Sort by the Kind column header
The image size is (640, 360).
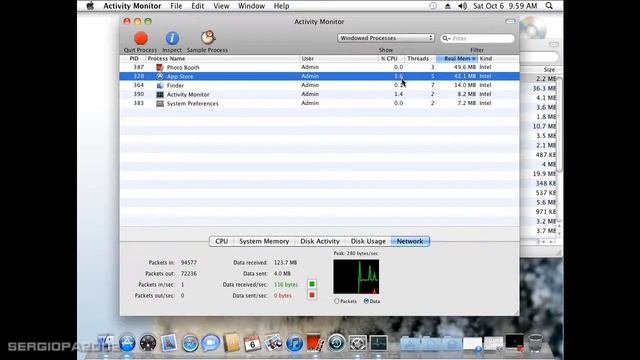[x=498, y=59]
